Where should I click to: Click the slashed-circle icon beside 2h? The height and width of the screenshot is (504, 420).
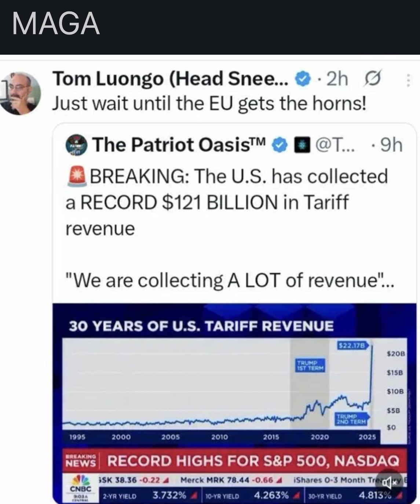tap(373, 79)
